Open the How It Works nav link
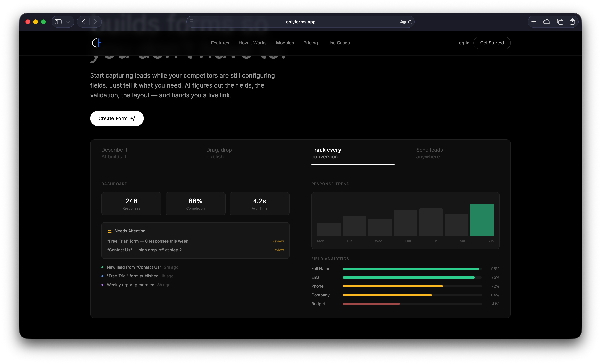Screen dimensions: 601x364 click(x=253, y=43)
